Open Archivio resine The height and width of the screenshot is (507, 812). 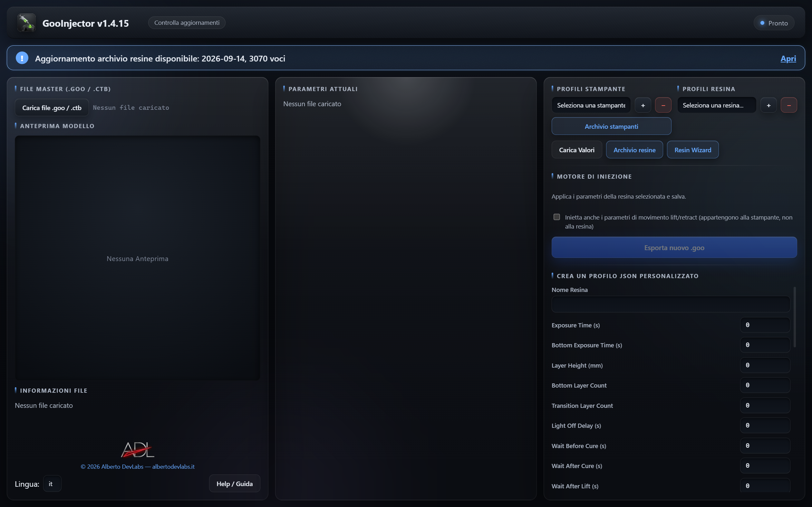coord(634,150)
